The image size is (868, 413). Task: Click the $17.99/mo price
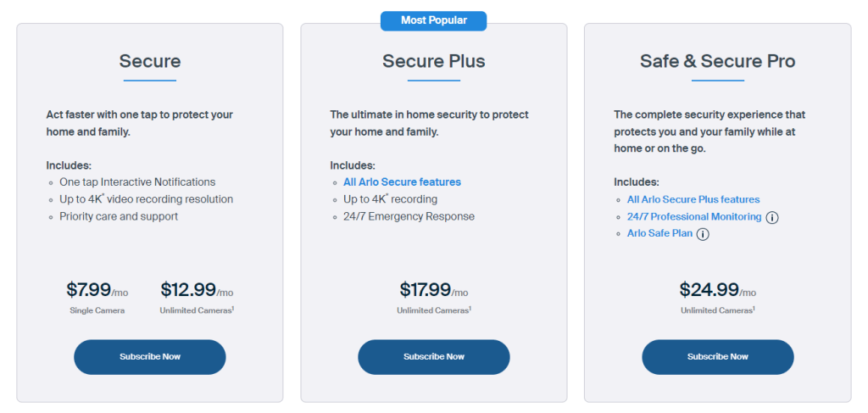434,290
